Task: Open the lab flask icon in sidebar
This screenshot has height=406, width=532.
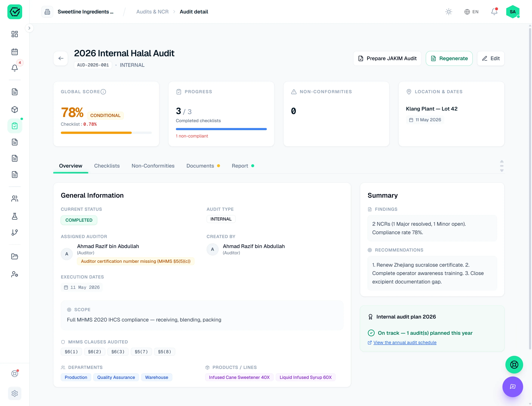Action: pos(15,216)
